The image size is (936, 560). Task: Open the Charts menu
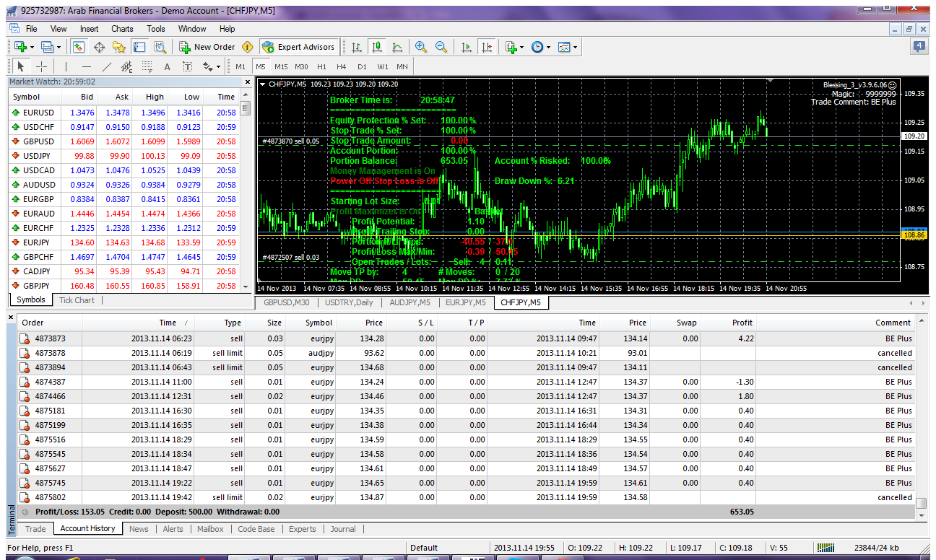(122, 29)
